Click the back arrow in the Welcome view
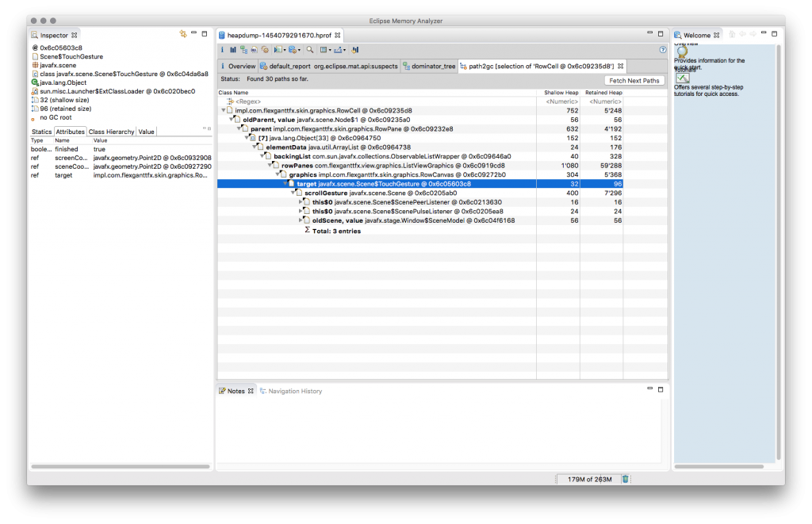This screenshot has height=524, width=812. 742,34
